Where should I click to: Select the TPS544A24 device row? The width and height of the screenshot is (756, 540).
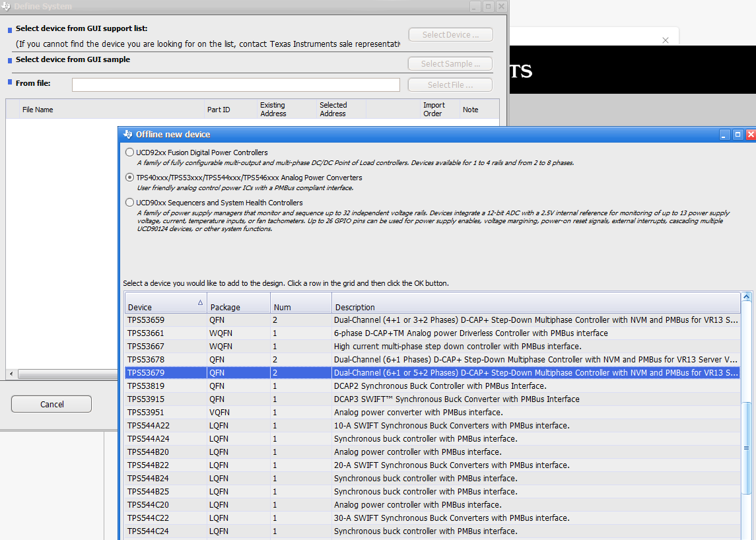(432, 439)
